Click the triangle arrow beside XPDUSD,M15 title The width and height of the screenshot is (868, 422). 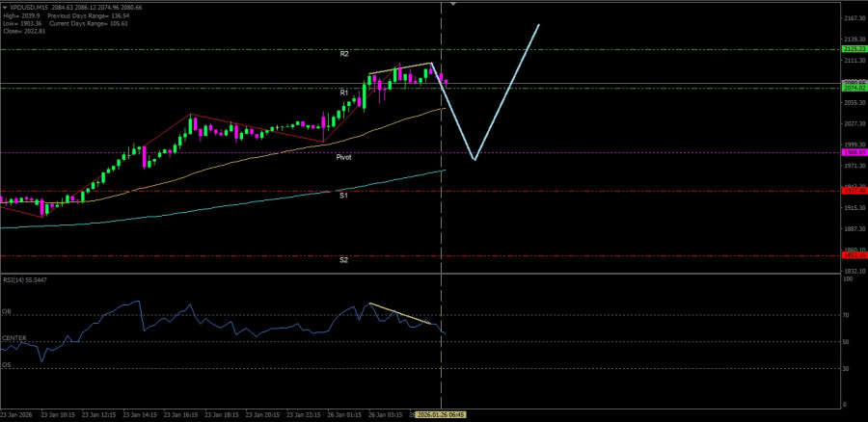coord(5,8)
